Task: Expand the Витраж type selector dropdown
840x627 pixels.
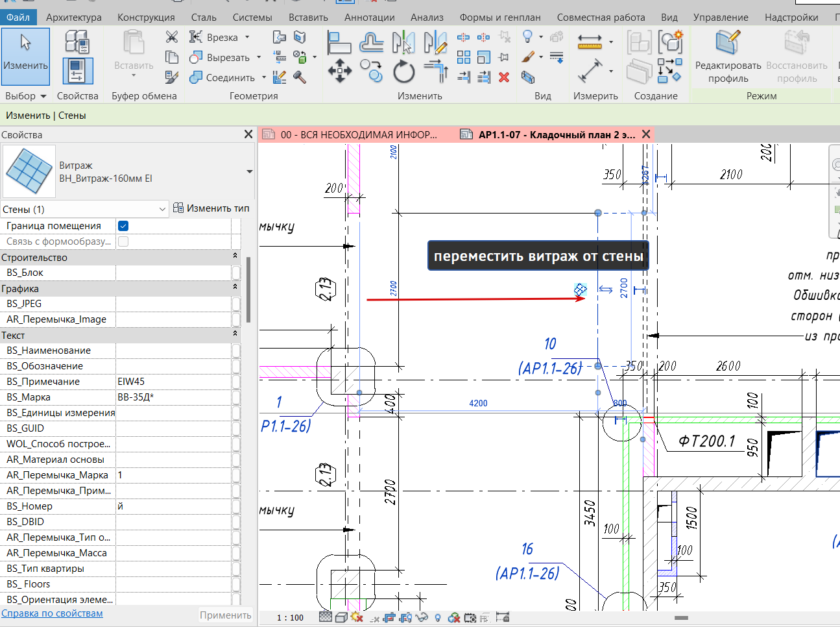Action: tap(249, 172)
